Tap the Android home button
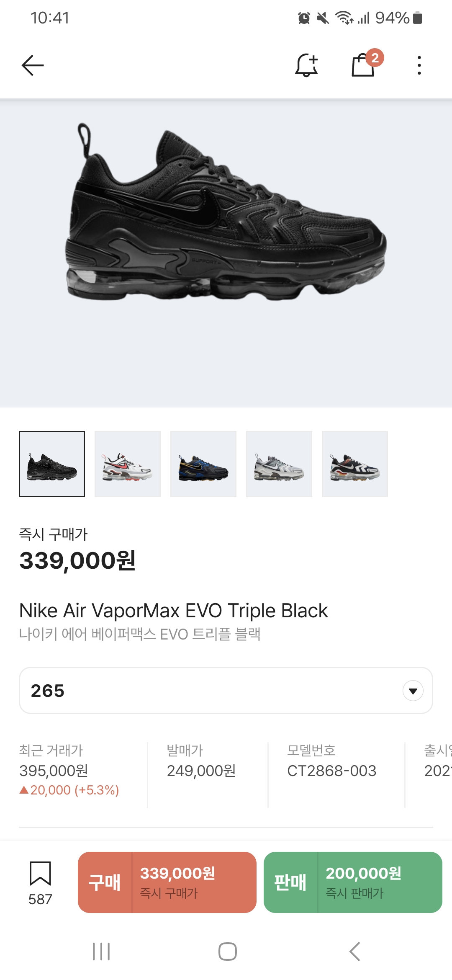The height and width of the screenshot is (980, 452). click(x=227, y=952)
